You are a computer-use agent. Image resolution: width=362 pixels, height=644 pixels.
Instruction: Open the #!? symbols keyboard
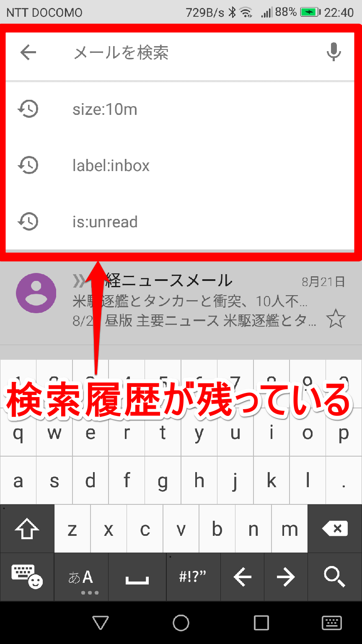(x=193, y=577)
